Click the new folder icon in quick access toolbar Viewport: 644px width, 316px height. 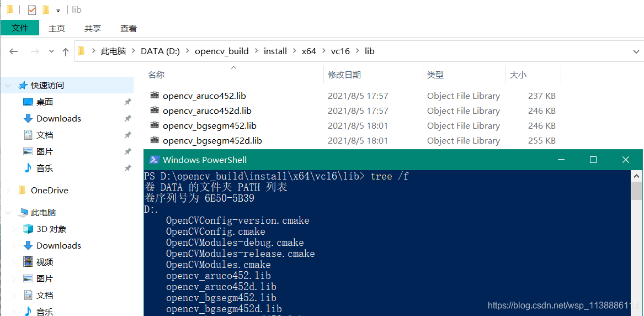click(x=46, y=9)
